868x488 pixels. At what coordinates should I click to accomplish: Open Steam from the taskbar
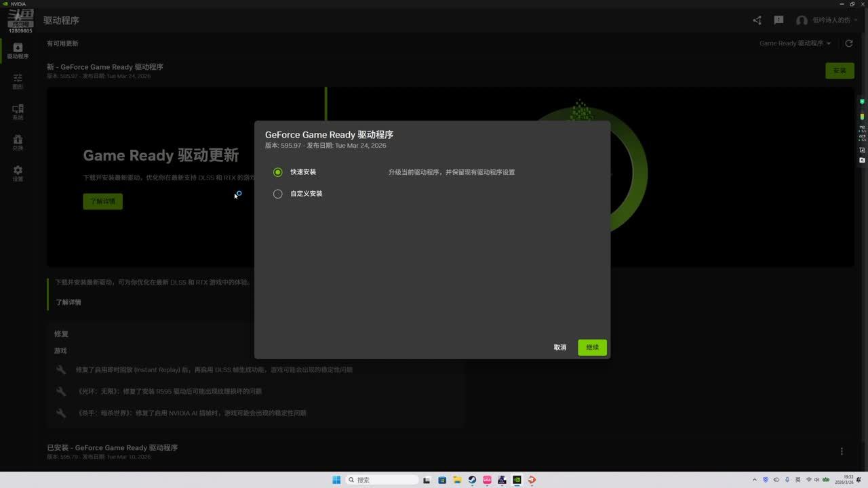472,480
